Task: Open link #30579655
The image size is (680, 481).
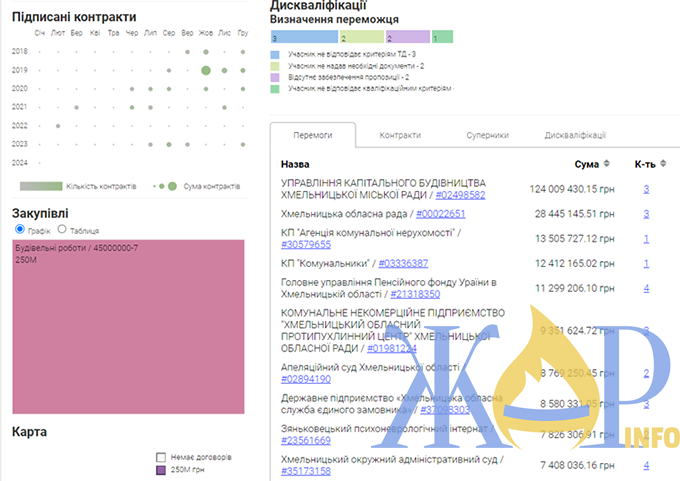Action: (306, 245)
